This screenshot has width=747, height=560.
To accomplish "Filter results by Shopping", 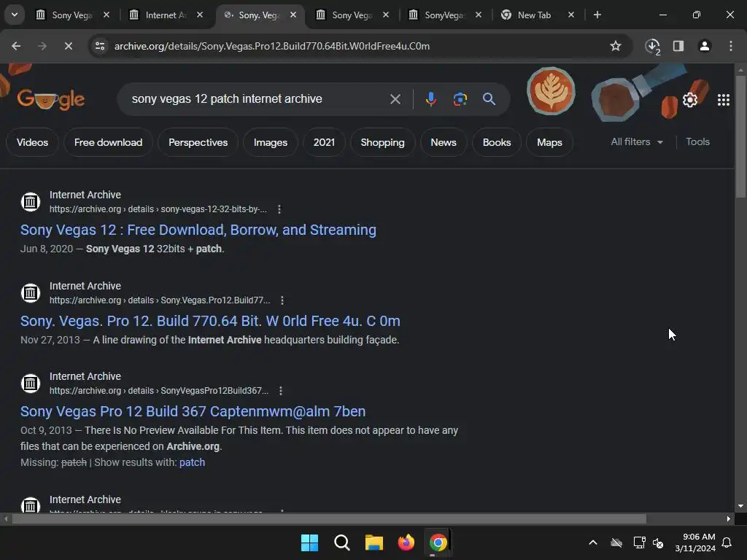I will click(382, 142).
